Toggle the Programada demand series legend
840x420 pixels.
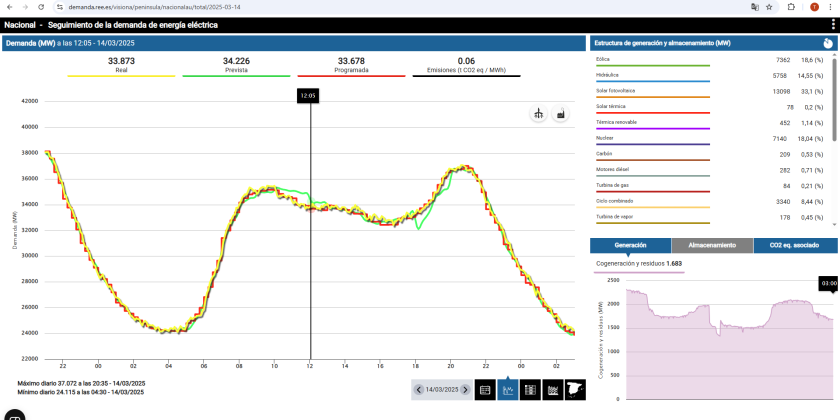tap(351, 66)
